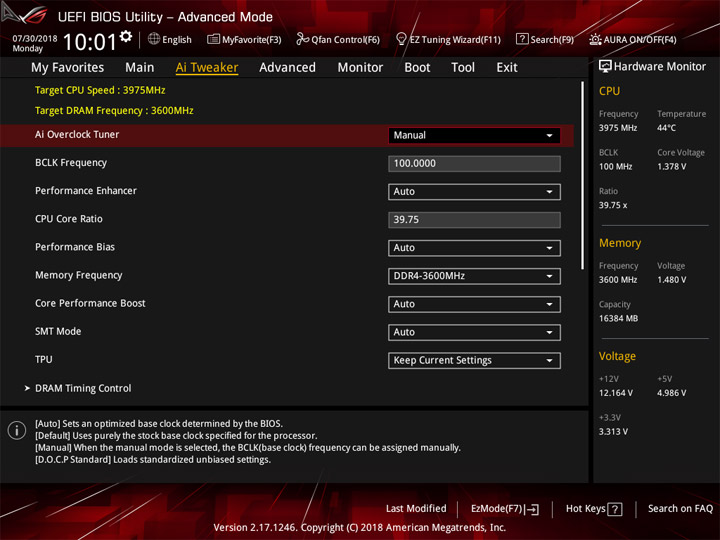Screen dimensions: 720x540
Task: Click the Last Modified button
Action: pyautogui.click(x=416, y=508)
